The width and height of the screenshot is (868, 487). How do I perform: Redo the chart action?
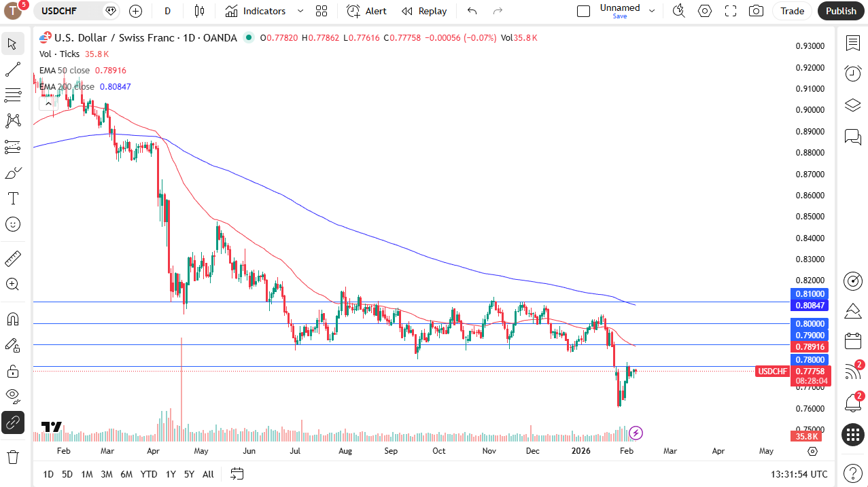[x=498, y=11]
